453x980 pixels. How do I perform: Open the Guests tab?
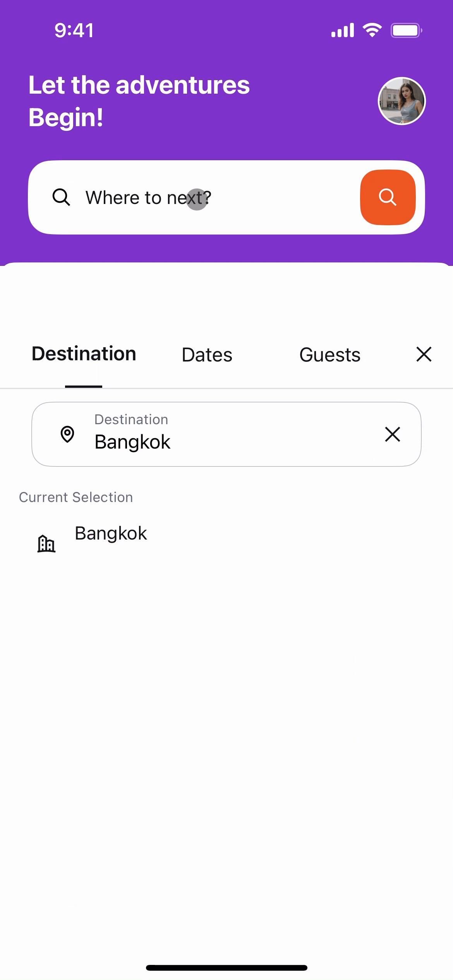(x=330, y=355)
